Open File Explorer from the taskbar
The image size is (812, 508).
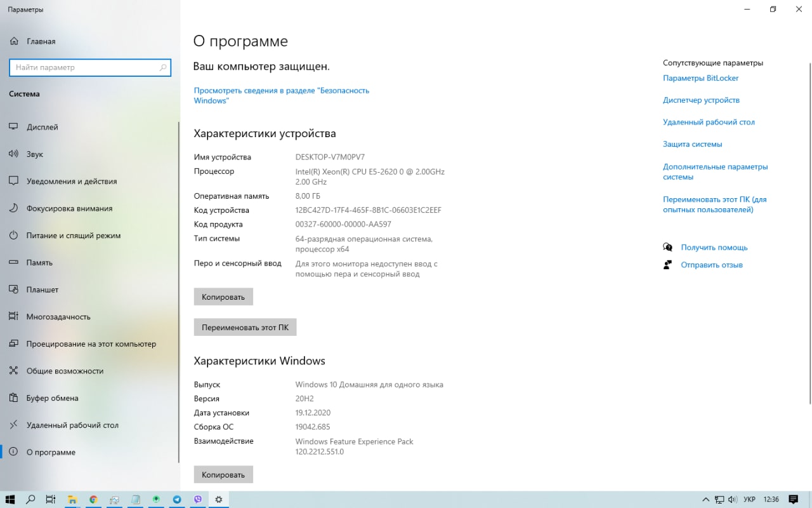click(x=72, y=499)
